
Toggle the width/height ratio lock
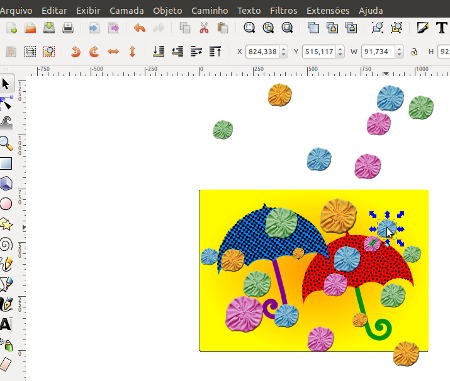(414, 52)
